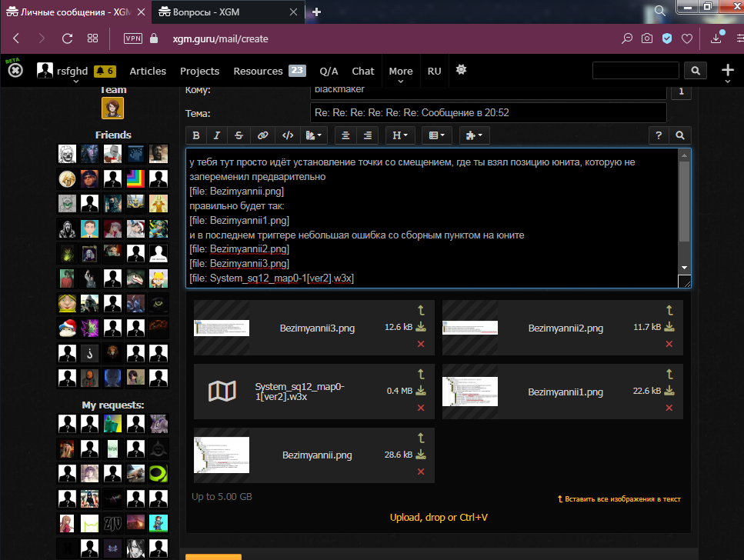Click Upload, drop or Ctrl+V link
The height and width of the screenshot is (560, 744).
pos(439,518)
